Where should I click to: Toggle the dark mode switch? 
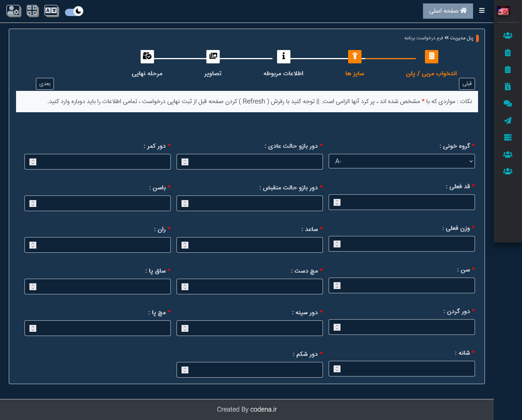[74, 11]
